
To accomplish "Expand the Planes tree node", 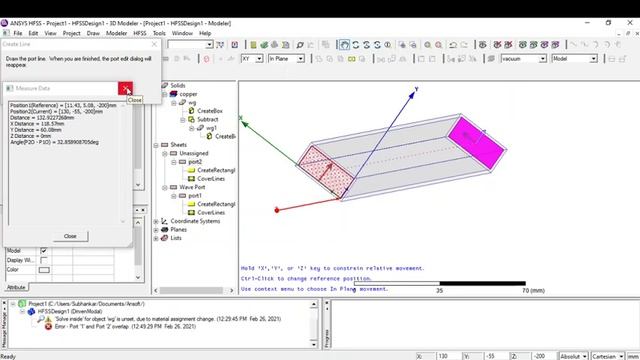I will point(156,230).
